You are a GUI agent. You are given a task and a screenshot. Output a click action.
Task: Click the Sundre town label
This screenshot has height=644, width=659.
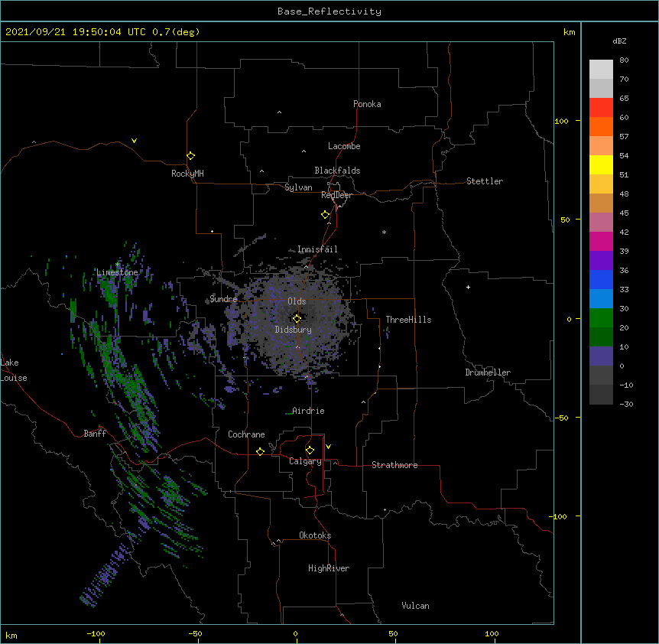223,299
